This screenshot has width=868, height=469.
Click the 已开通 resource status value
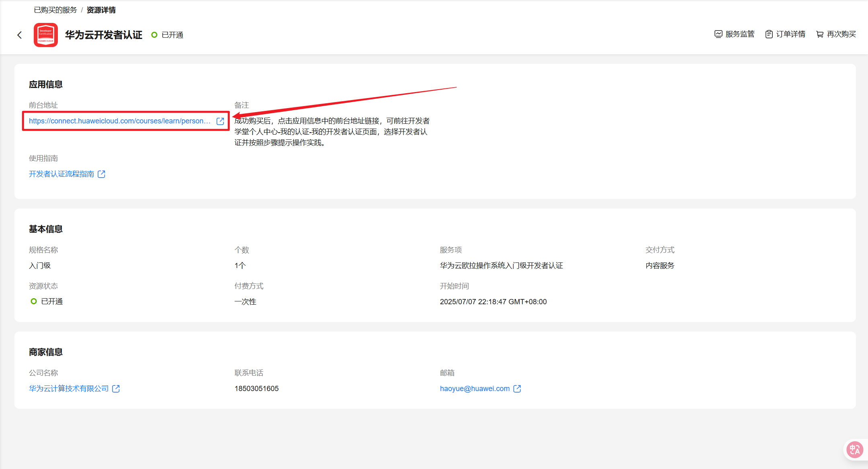47,301
